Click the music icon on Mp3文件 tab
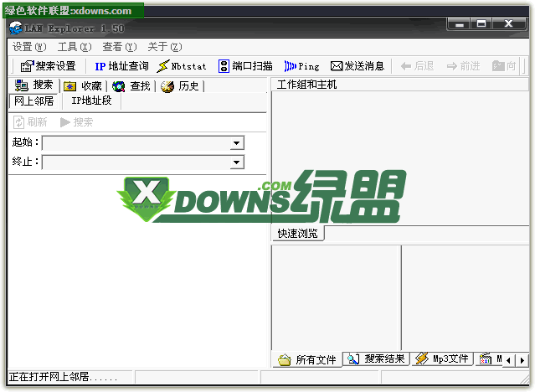The height and width of the screenshot is (392, 535). (x=421, y=358)
